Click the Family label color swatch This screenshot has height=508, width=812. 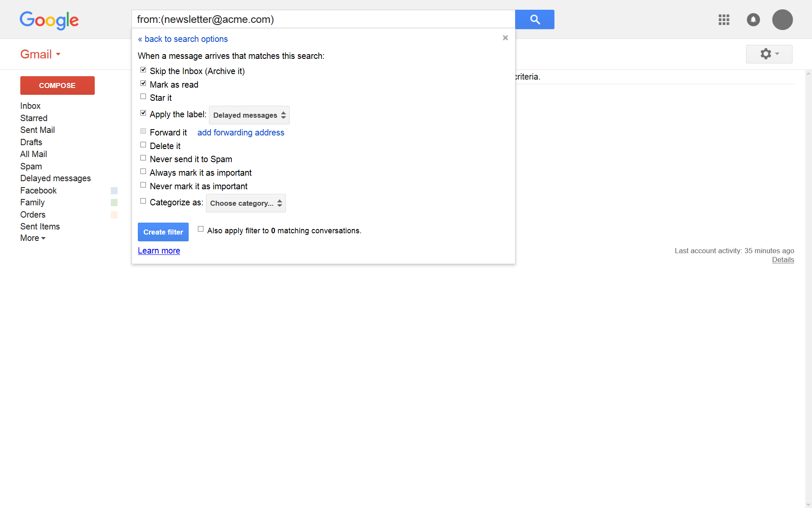(x=114, y=203)
